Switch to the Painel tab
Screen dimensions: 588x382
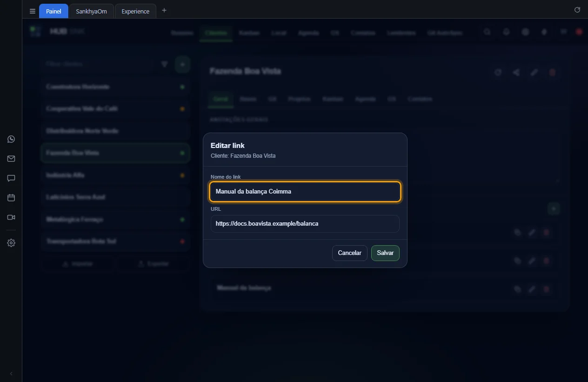pos(53,11)
